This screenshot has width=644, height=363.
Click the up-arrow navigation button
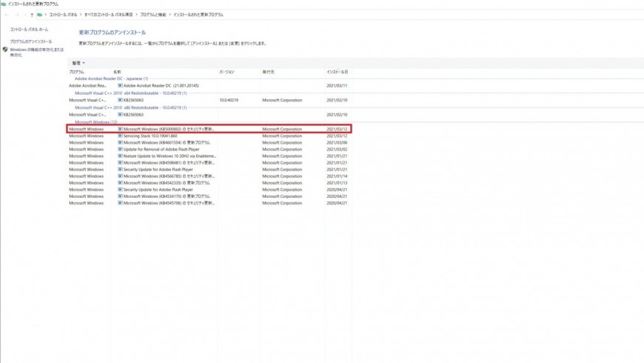coord(32,15)
